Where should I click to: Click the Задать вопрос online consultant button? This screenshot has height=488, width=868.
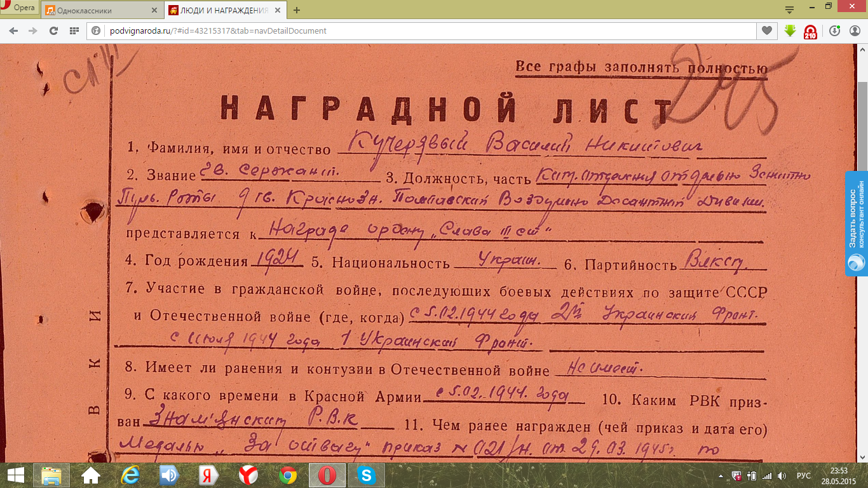pyautogui.click(x=856, y=223)
